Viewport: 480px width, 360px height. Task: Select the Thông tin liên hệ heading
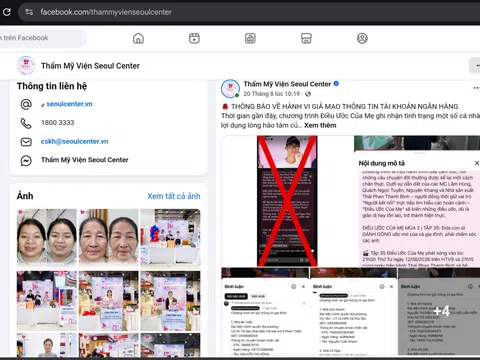point(52,86)
